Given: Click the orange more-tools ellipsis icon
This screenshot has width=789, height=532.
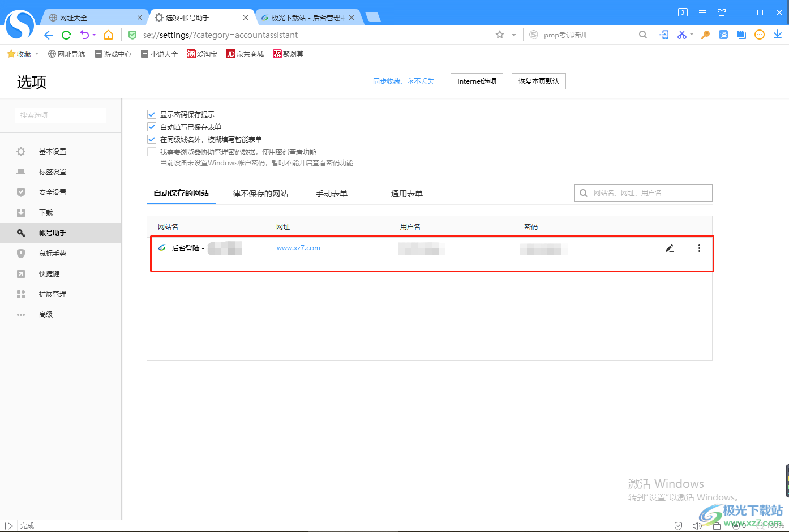Looking at the screenshot, I should coord(760,35).
